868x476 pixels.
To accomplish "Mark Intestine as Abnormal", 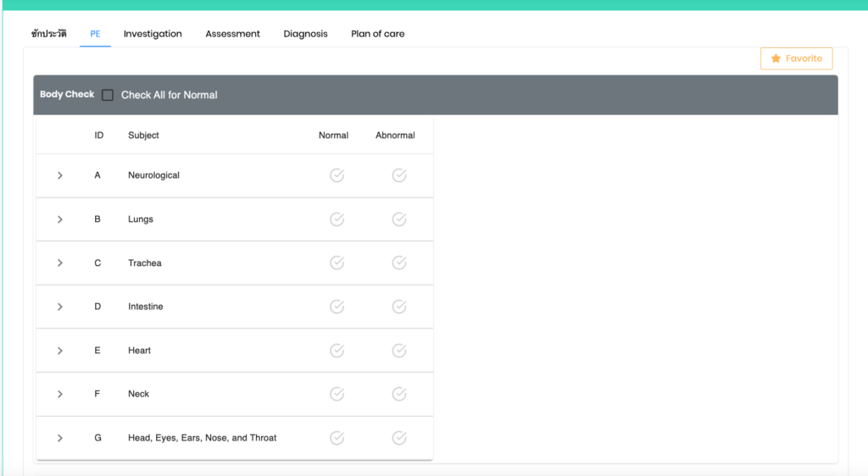I will click(x=399, y=307).
